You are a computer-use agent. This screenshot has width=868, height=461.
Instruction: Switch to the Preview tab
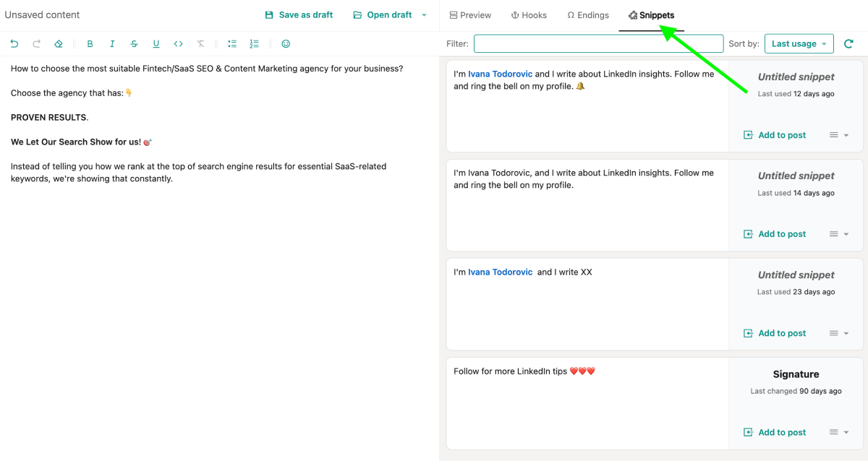tap(469, 15)
